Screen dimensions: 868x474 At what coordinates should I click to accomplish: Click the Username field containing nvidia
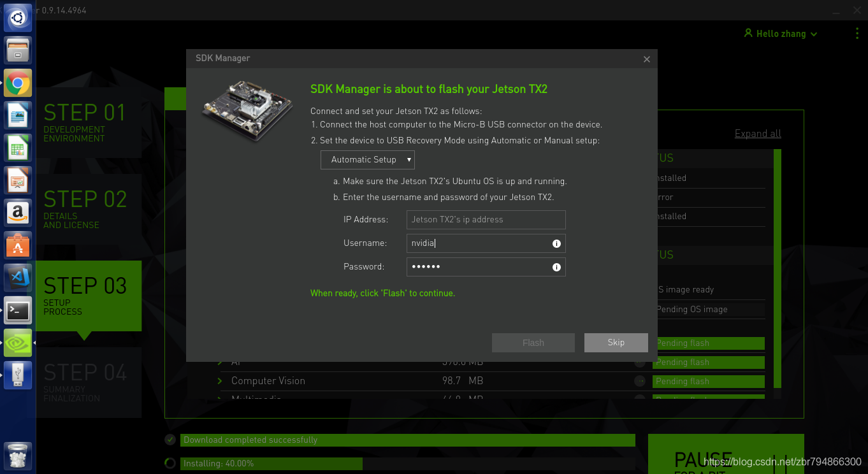click(x=486, y=243)
